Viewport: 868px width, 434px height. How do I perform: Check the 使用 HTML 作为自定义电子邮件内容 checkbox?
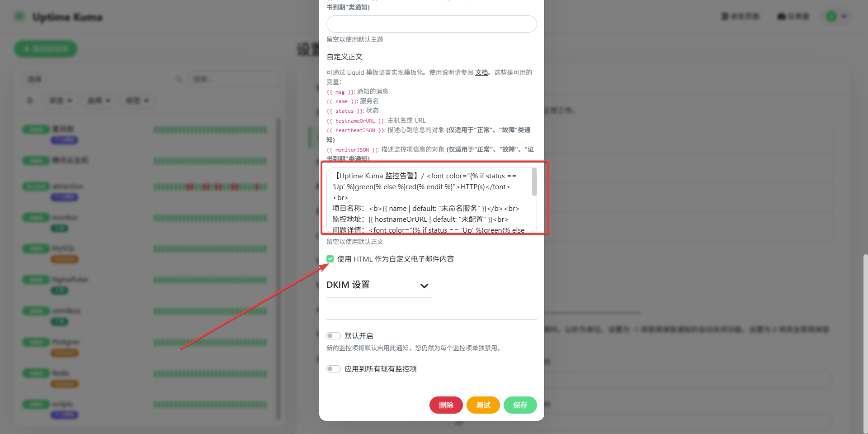[330, 259]
